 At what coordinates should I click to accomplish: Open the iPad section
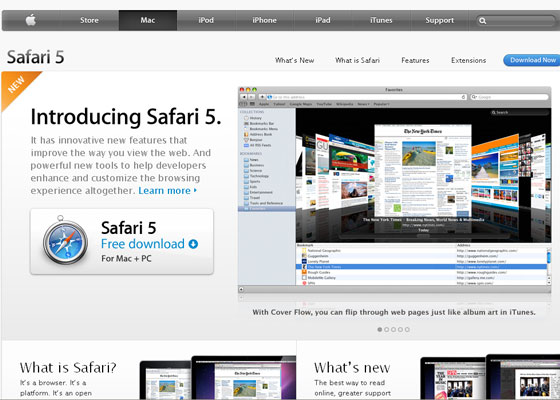click(323, 20)
